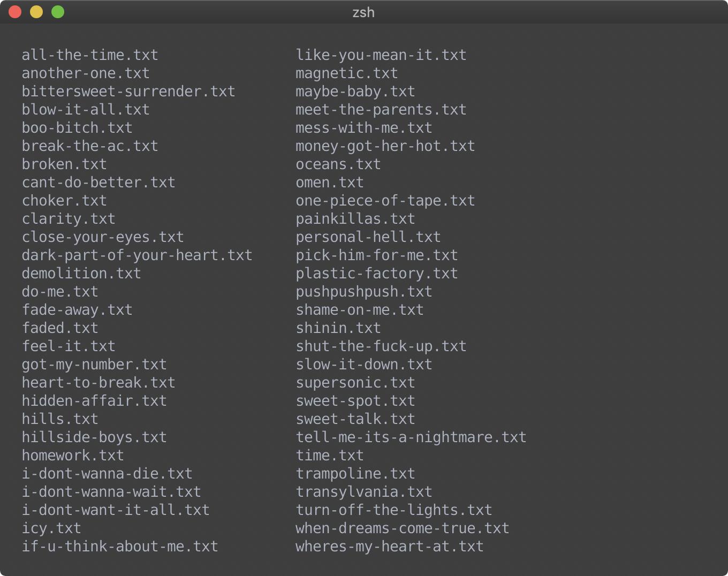Point at i-dont-wanna-die.txt and click
This screenshot has height=576, width=728.
(107, 474)
